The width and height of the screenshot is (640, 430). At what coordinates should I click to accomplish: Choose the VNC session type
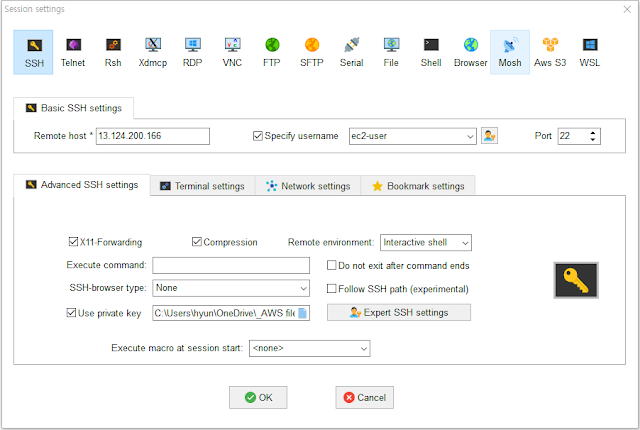click(x=232, y=52)
